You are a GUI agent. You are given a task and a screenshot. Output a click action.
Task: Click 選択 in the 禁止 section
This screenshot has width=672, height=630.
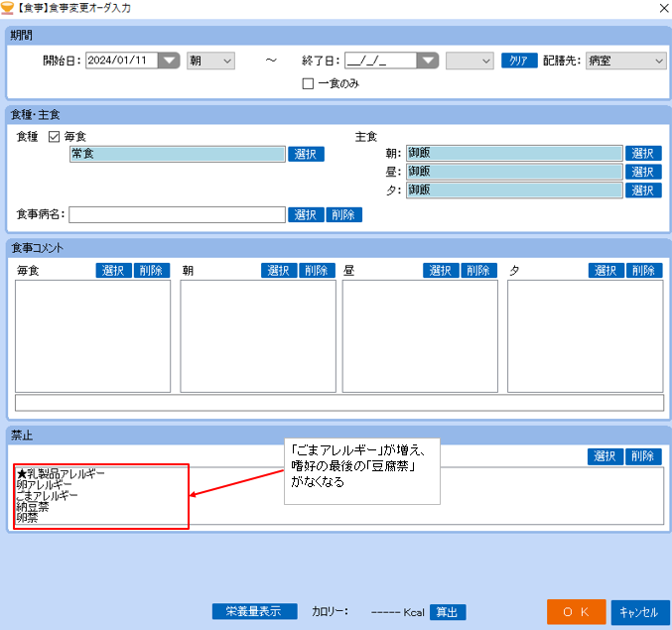pos(605,456)
